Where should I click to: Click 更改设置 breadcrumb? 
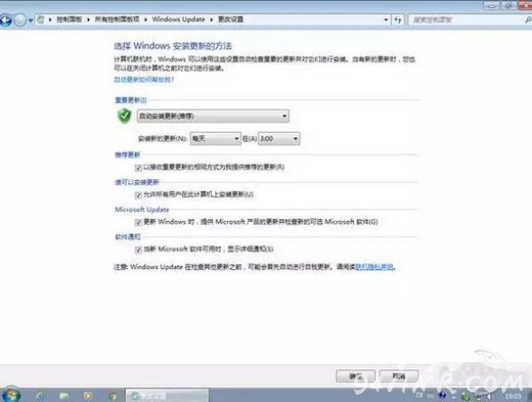231,20
